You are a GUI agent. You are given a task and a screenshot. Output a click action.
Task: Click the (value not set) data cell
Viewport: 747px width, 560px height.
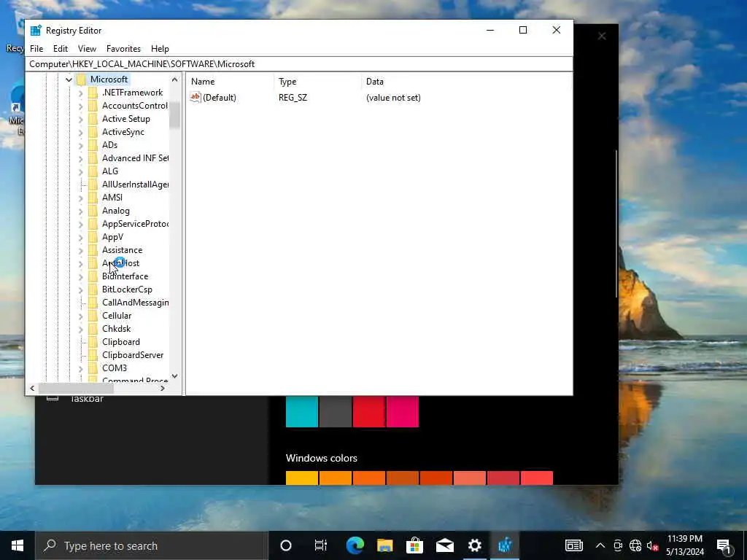point(393,98)
